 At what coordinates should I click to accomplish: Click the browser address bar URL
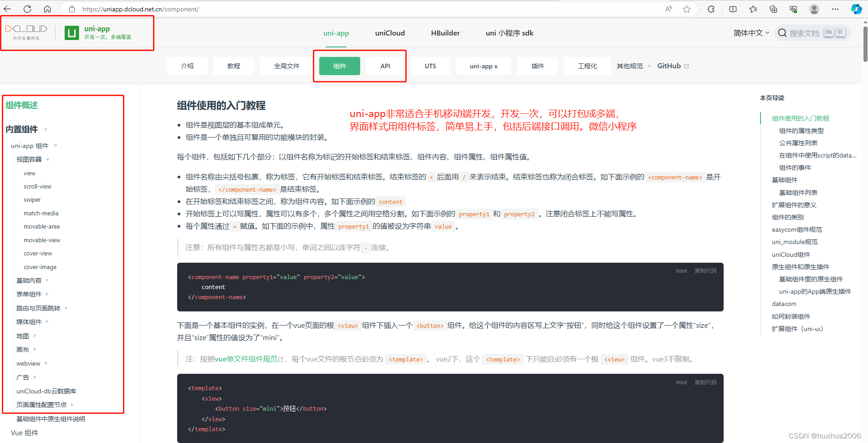click(x=141, y=9)
